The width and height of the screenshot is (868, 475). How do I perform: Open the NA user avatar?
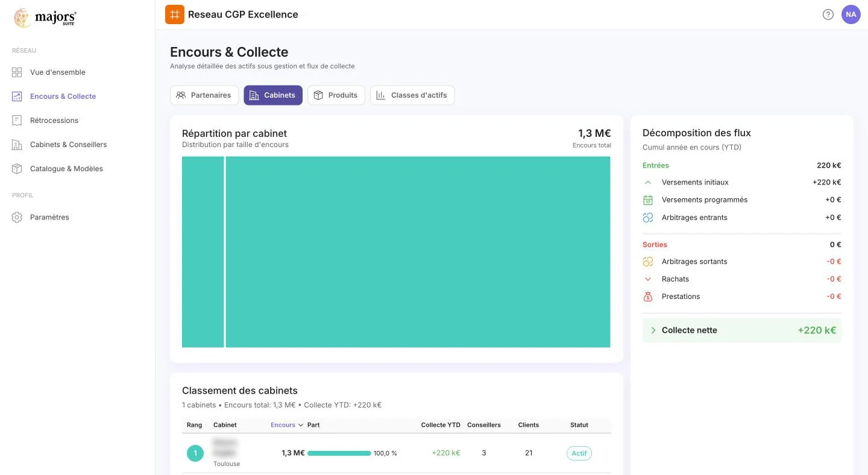pos(851,14)
